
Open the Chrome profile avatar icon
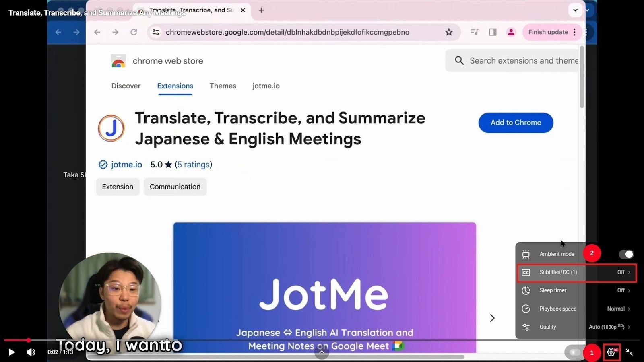(511, 32)
